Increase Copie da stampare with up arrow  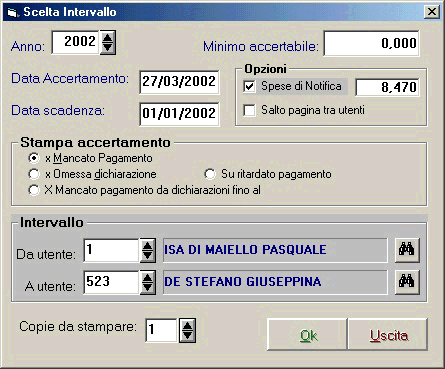187,325
